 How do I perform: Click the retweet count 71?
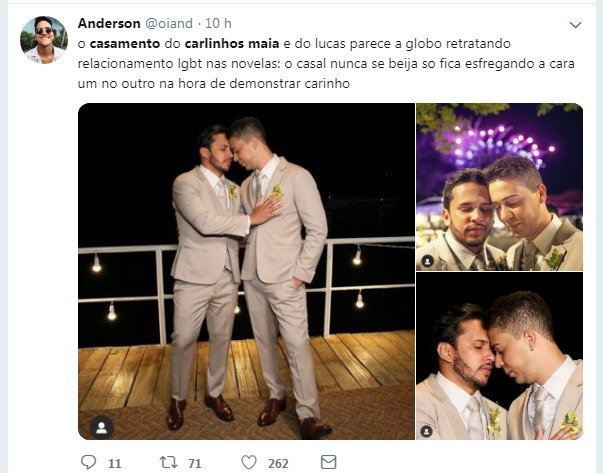195,463
